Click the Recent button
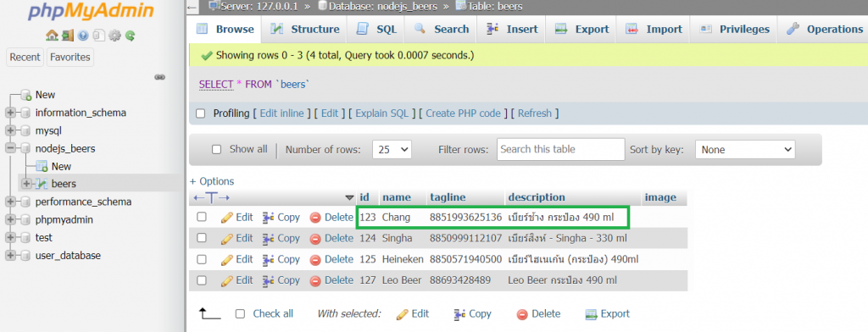This screenshot has height=332, width=868. click(25, 57)
